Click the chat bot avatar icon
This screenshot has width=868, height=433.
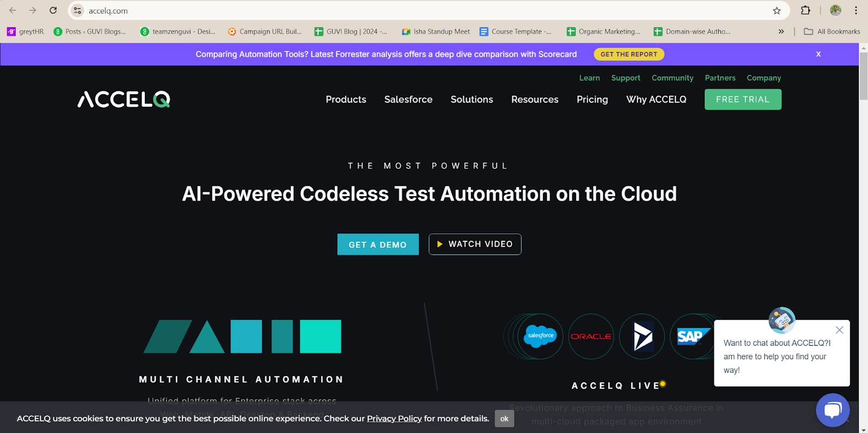click(782, 321)
